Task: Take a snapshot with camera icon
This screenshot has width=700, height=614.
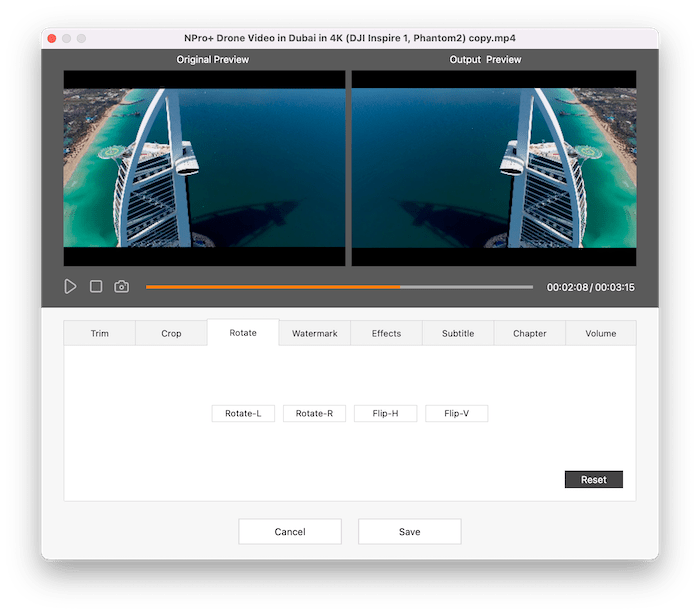Action: coord(121,287)
